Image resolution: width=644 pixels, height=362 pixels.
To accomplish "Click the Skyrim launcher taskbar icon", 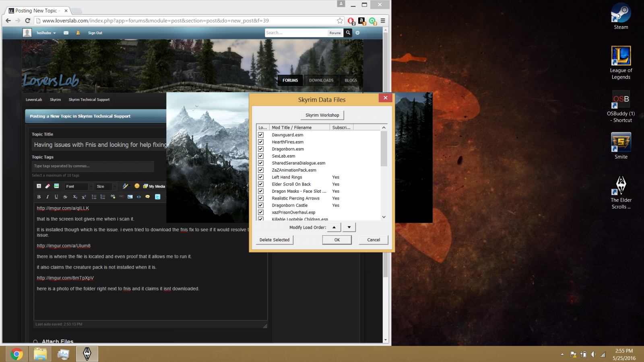I will point(87,354).
